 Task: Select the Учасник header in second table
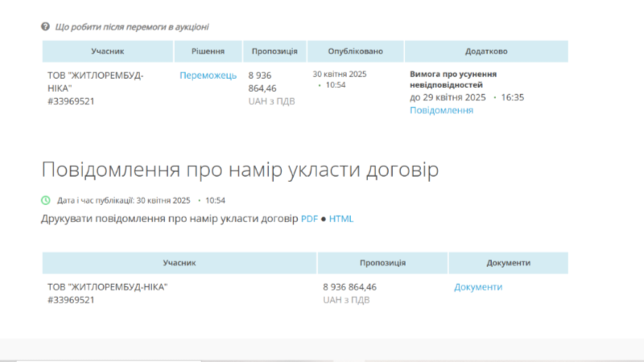pos(179,263)
